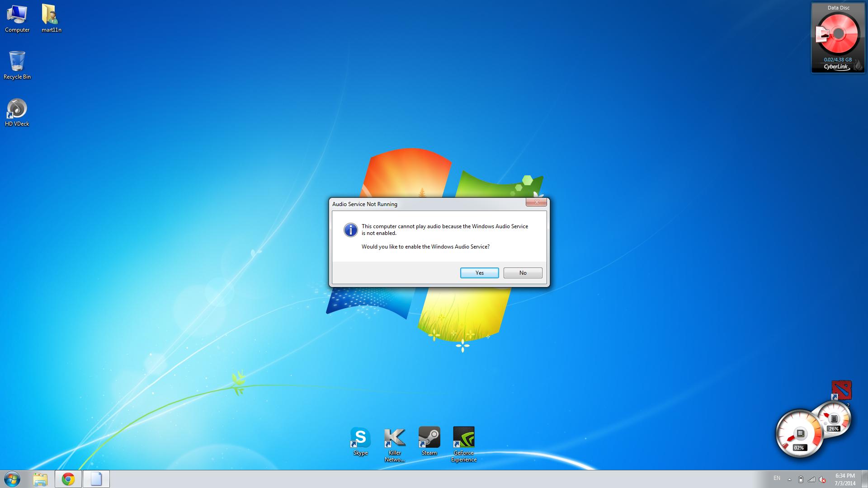Click the 'Would you like to enable' question text
The image size is (868, 488).
[x=425, y=247]
